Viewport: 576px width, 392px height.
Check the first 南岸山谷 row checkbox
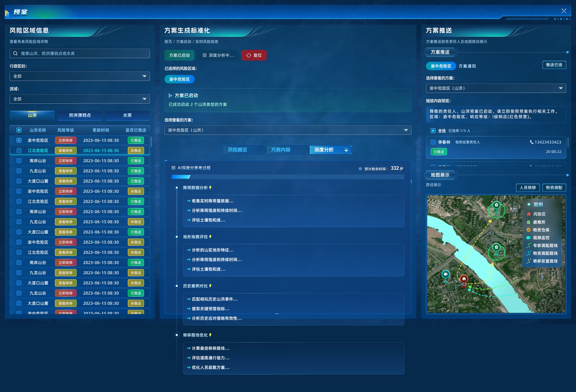click(19, 161)
